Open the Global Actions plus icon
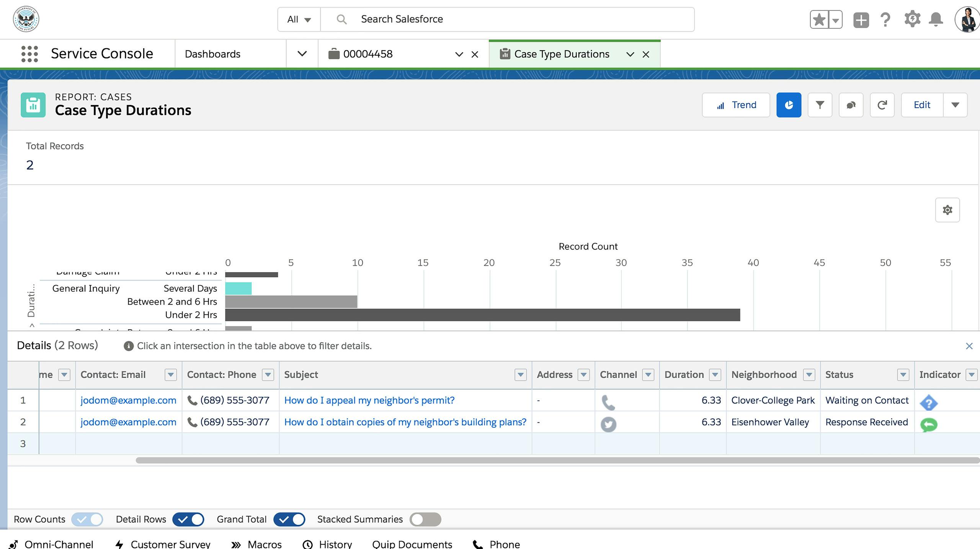The height and width of the screenshot is (549, 980). (x=861, y=20)
